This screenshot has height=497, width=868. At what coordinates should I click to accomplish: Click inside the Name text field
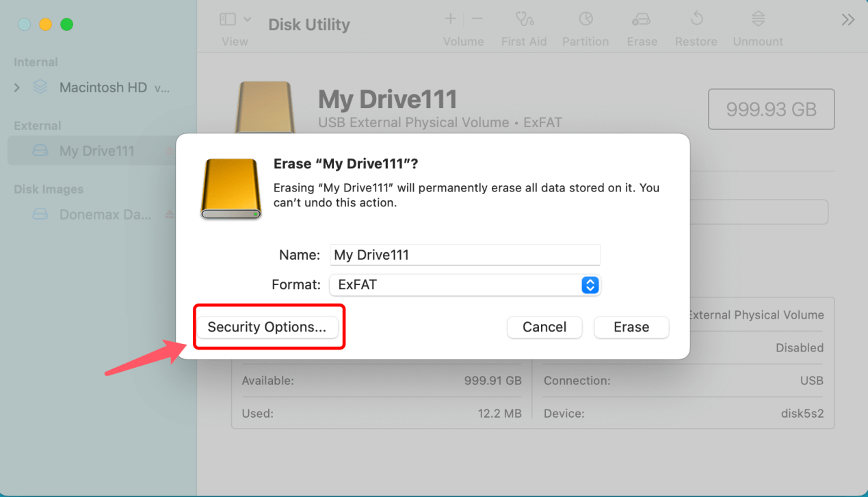click(465, 254)
